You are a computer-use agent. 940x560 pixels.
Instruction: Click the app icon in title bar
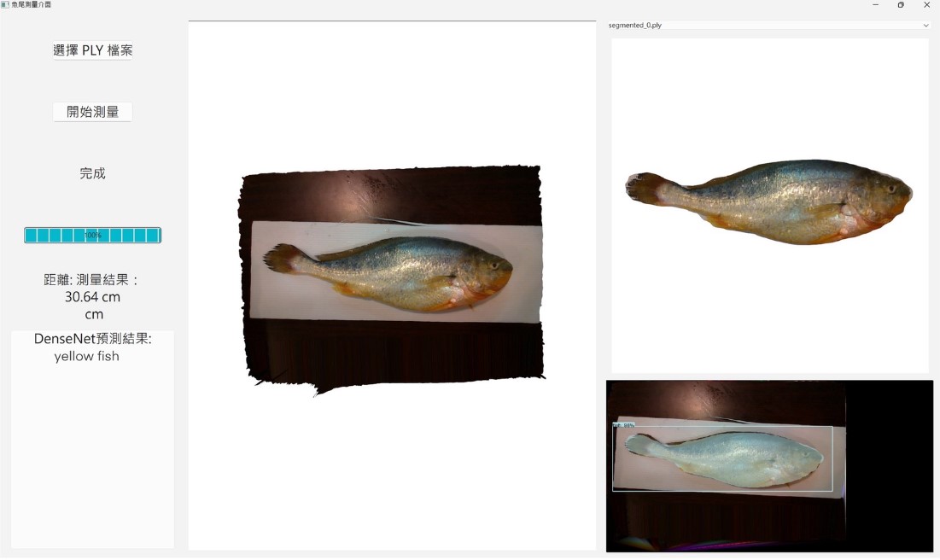[4, 5]
